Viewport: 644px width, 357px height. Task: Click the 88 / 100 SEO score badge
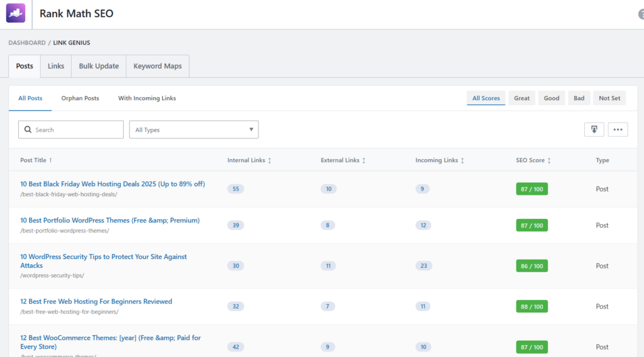click(532, 307)
